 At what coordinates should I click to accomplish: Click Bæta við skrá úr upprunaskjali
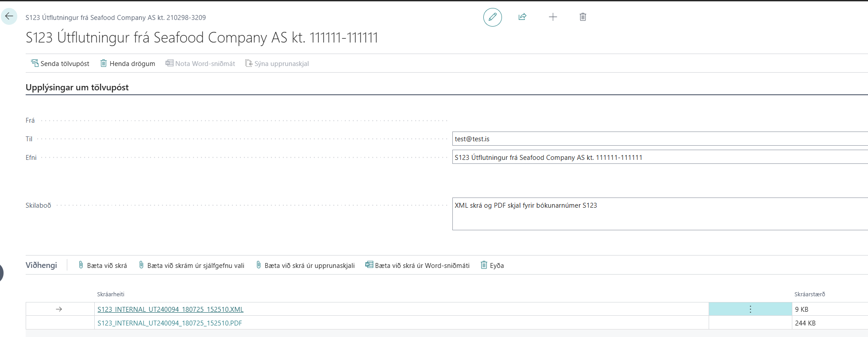(305, 266)
